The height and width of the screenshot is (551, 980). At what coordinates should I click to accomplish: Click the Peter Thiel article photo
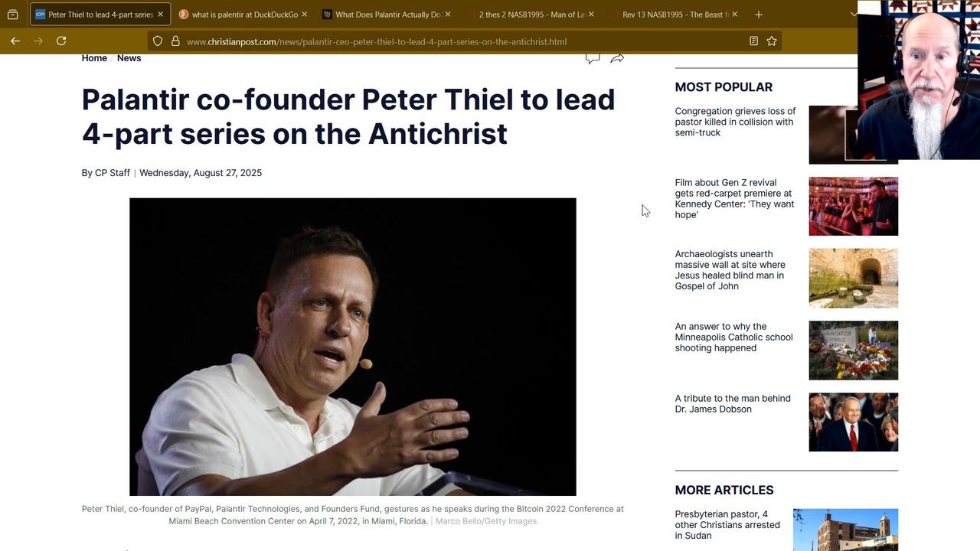(x=352, y=347)
